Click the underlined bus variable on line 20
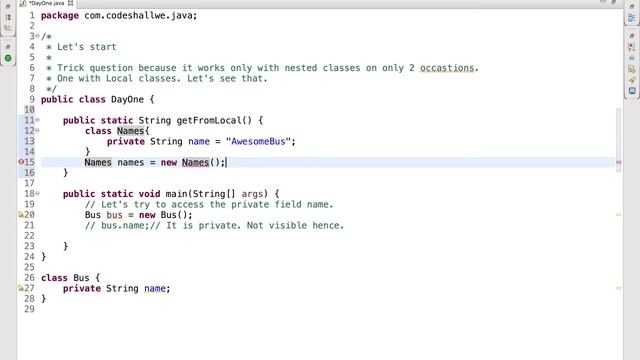The width and height of the screenshot is (640, 360). pos(114,215)
